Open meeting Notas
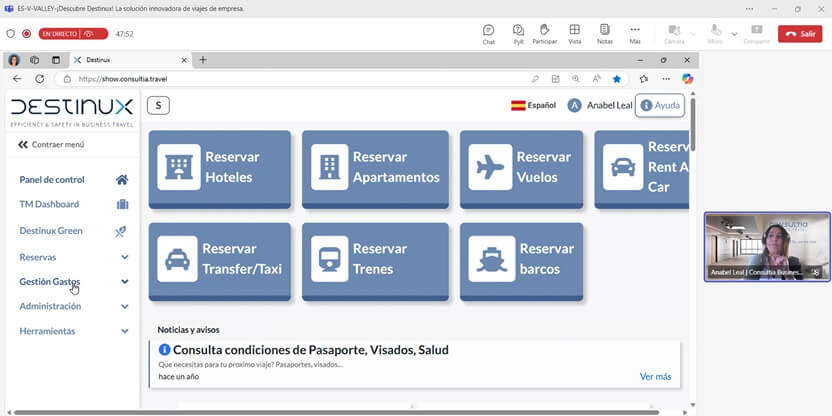Viewport: 832px width, 416px height. pos(604,34)
